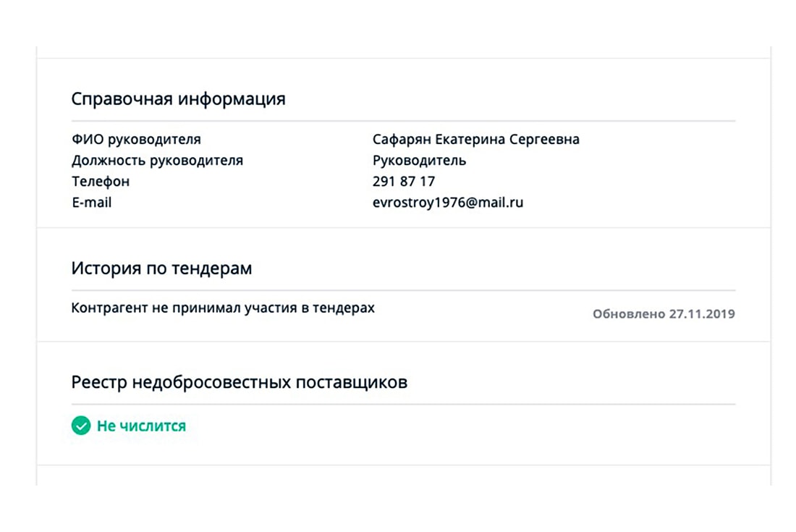This screenshot has width=796, height=532.
Task: Click the green checkmark status icon
Action: tap(81, 426)
